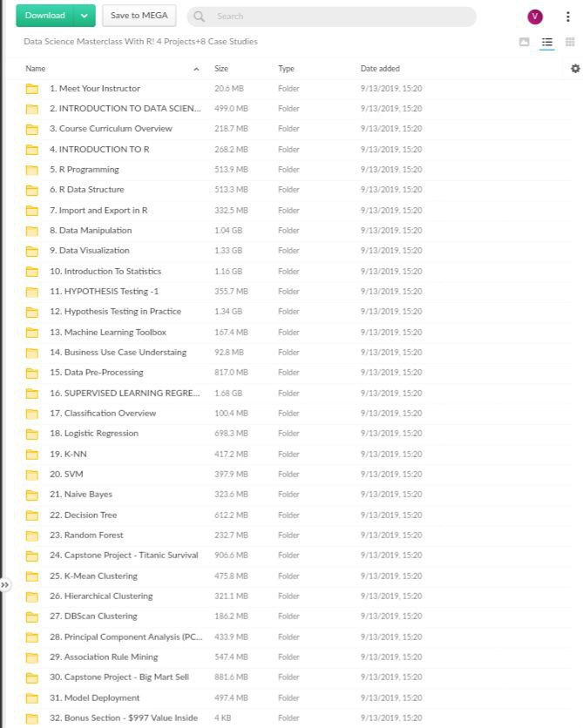The width and height of the screenshot is (583, 728).
Task: Click size value 1.04 GB
Action: (x=228, y=230)
